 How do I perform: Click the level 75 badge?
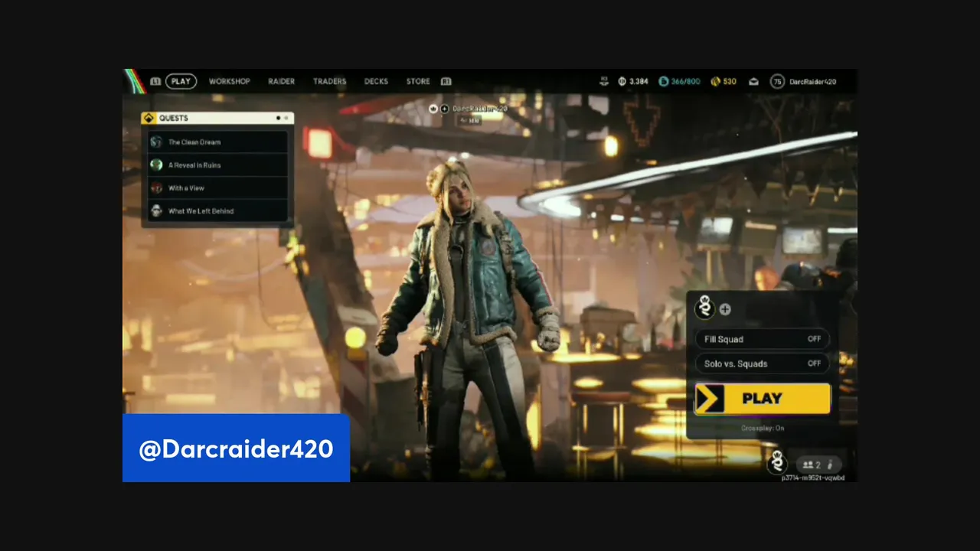pos(777,81)
